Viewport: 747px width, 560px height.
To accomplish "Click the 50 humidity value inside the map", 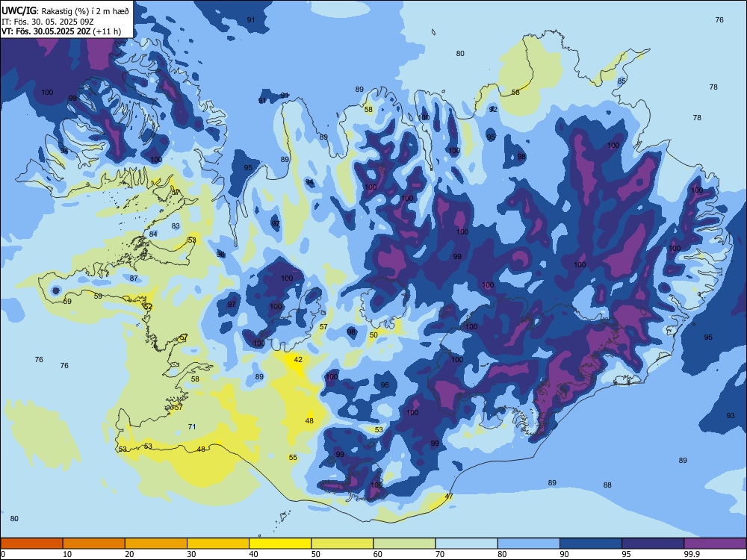I will click(373, 335).
